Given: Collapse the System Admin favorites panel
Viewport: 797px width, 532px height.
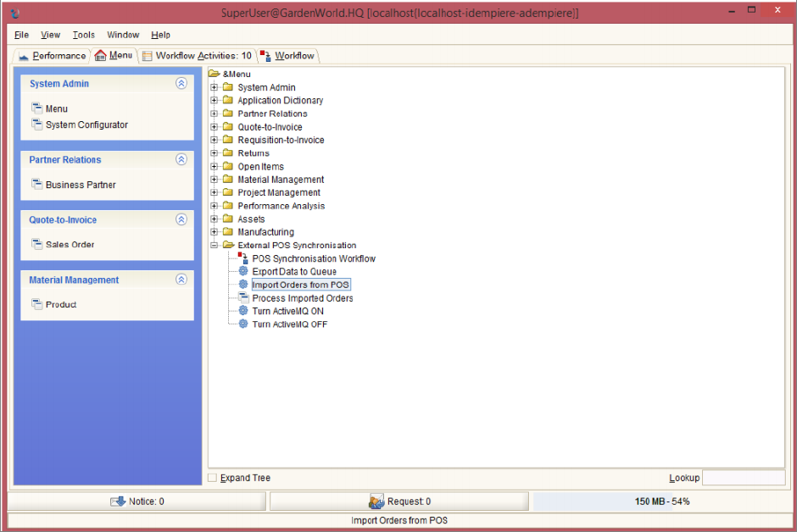Looking at the screenshot, I should pos(181,84).
